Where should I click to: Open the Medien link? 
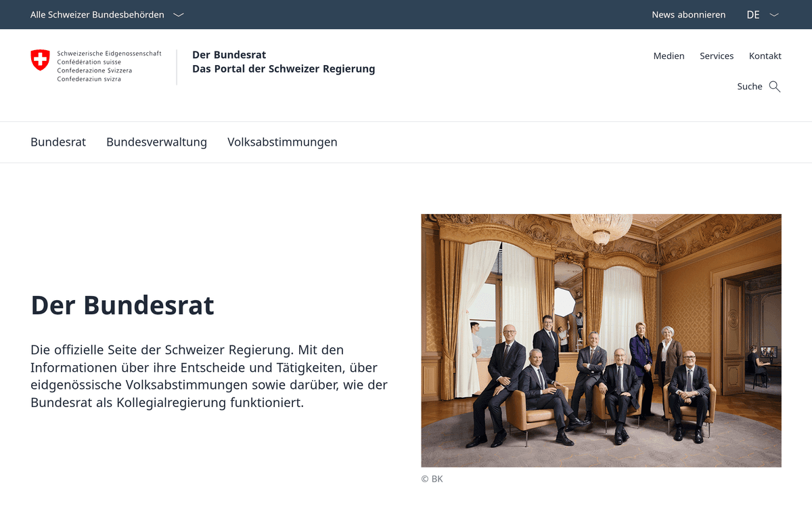(669, 56)
